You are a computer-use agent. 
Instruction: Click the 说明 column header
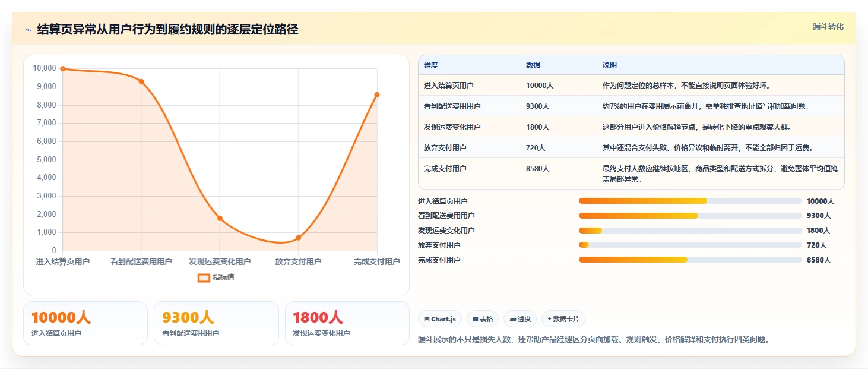pyautogui.click(x=610, y=65)
